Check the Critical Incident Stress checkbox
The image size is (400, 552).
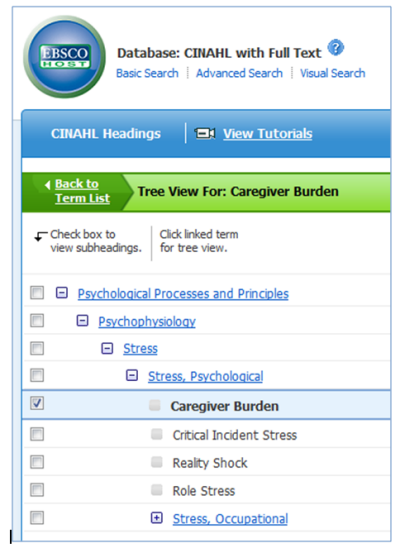37,434
